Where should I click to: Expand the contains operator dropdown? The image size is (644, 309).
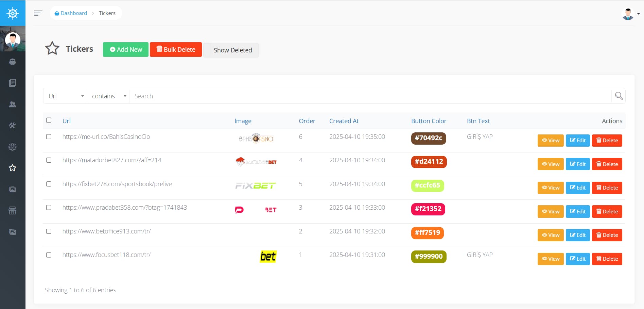coord(108,96)
